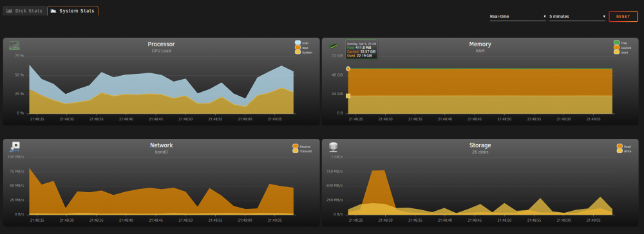The image size is (644, 234).
Task: Click the Memory RAM stick icon
Action: pos(333,46)
